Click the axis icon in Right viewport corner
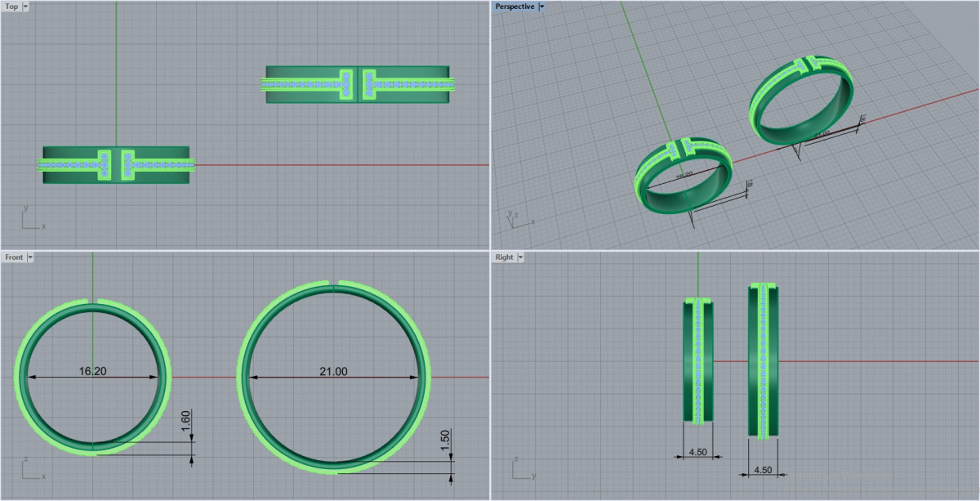980x501 pixels. tap(523, 469)
